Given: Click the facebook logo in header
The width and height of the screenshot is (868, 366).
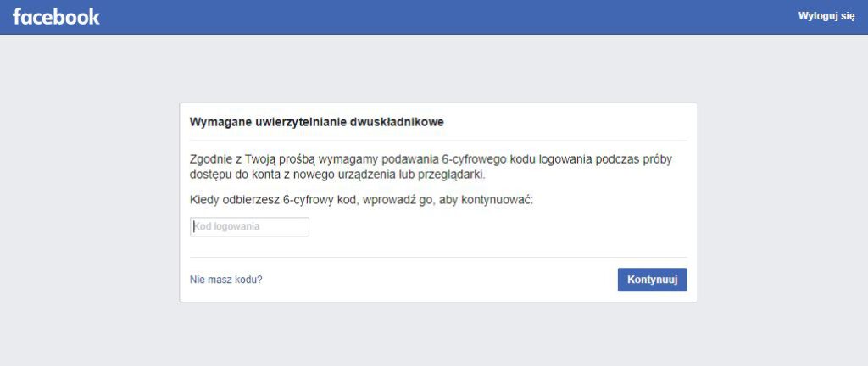Looking at the screenshot, I should pyautogui.click(x=56, y=17).
